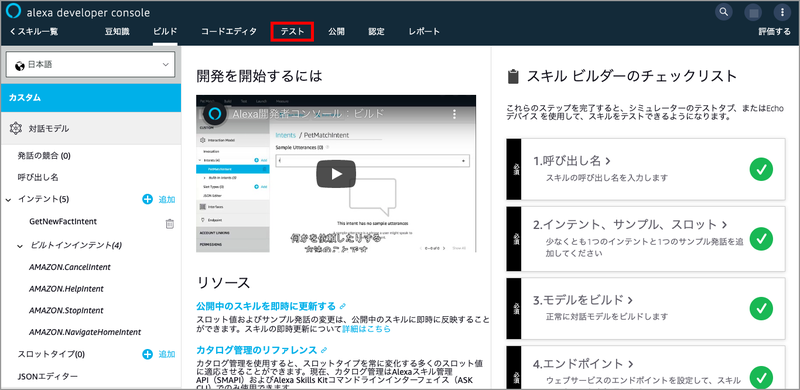
Task: Click link icon next to 公開中のスキルを即時に更新する
Action: 343,306
